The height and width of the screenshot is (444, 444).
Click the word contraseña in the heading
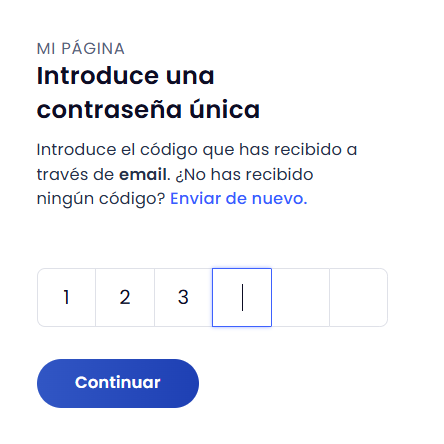109,110
